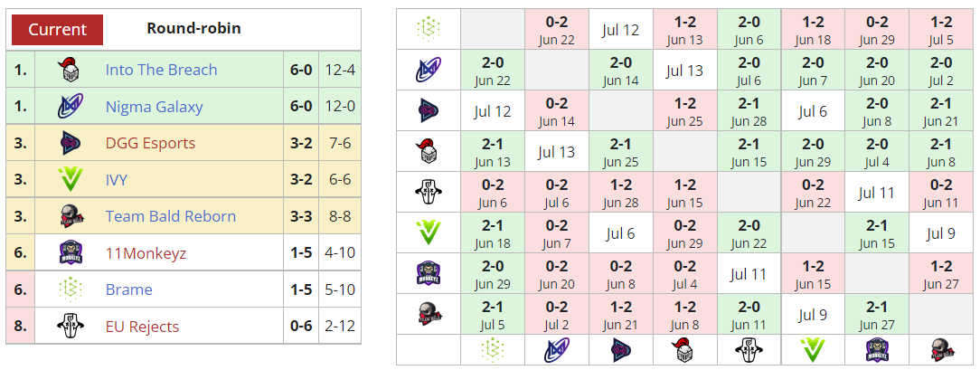Open the Into The Breach team link
This screenshot has height=370, width=980.
point(161,70)
